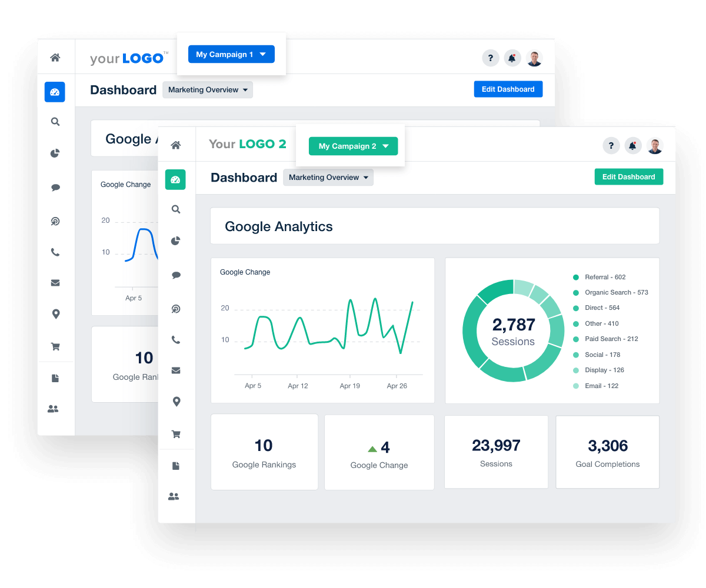Open the shopping cart icon in front sidebar
The image size is (706, 588).
(175, 435)
